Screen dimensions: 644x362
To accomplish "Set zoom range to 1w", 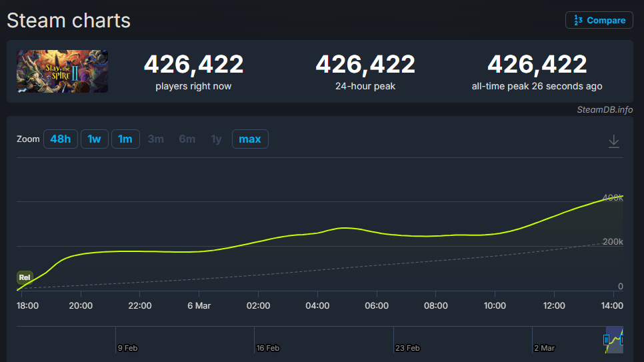I will (x=94, y=139).
